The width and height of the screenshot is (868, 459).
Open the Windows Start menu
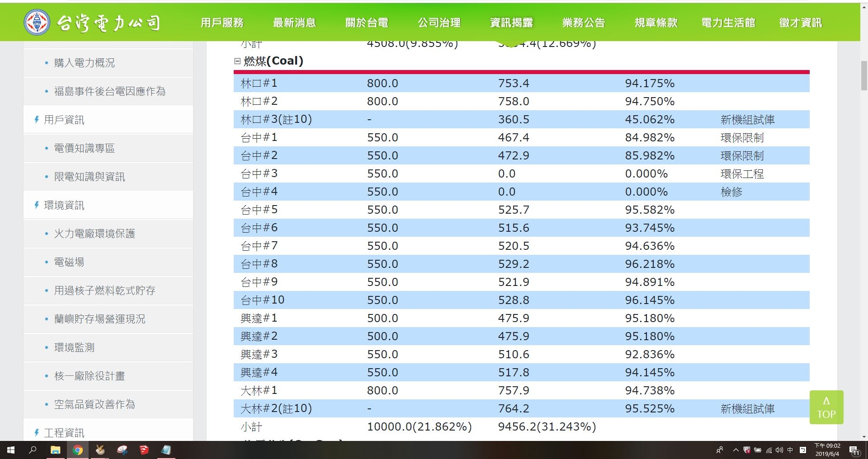(11, 450)
